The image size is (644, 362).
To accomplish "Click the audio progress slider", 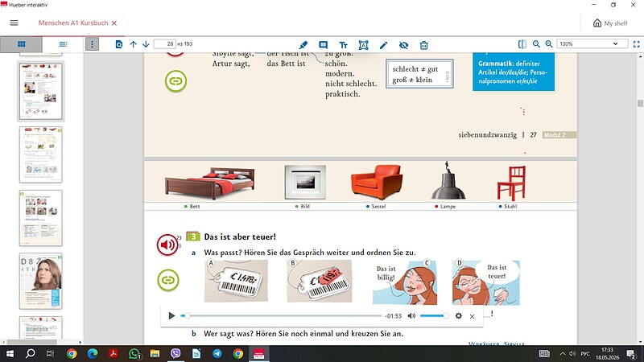I will tap(281, 315).
